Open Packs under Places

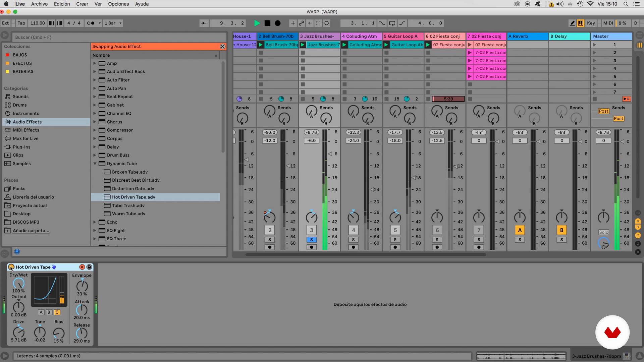pyautogui.click(x=19, y=189)
